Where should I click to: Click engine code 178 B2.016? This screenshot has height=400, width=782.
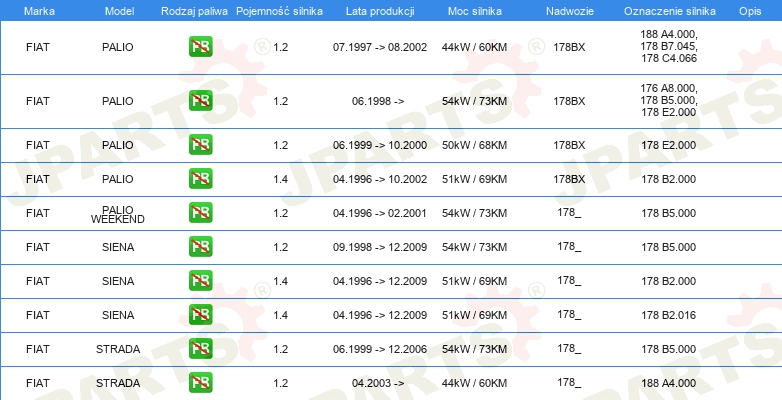pos(669,315)
